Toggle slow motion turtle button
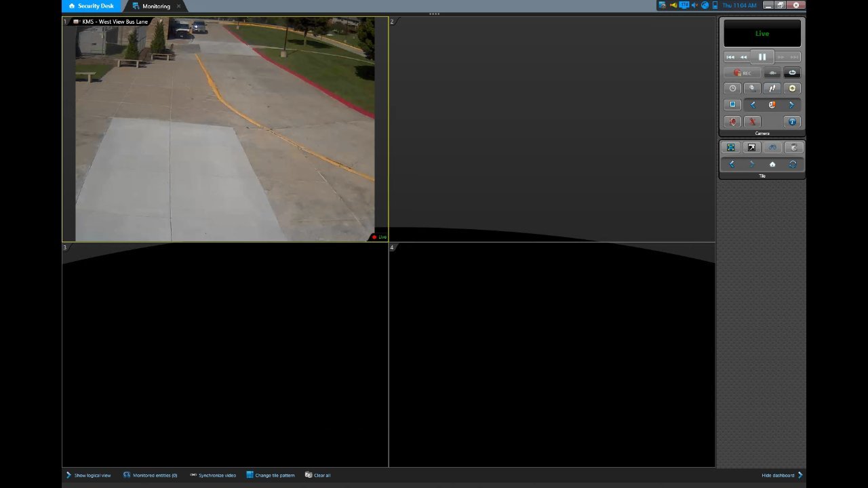This screenshot has width=868, height=488. tap(772, 73)
